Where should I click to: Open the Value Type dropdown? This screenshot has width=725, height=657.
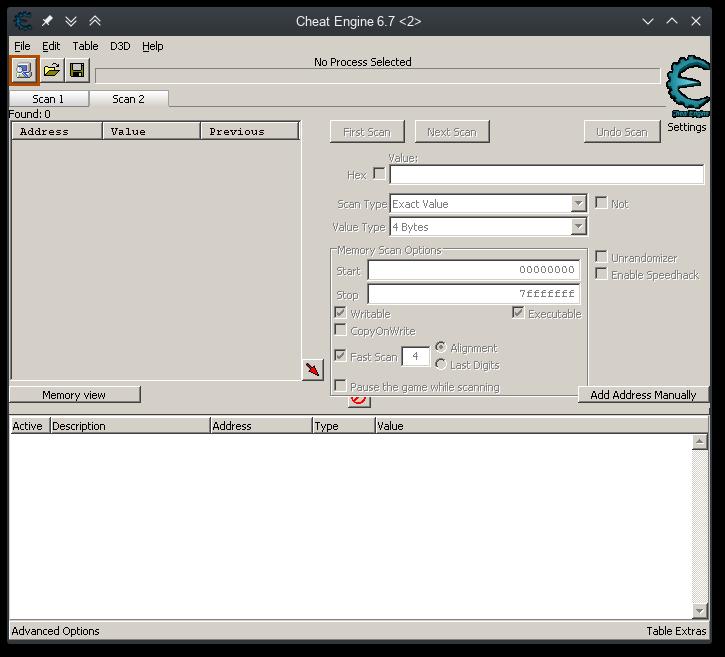point(488,227)
